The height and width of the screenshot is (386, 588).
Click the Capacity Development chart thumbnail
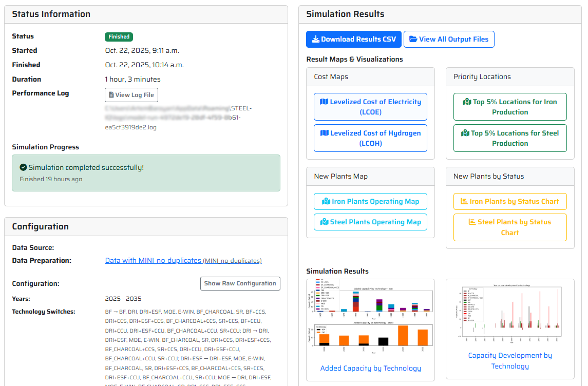point(509,313)
